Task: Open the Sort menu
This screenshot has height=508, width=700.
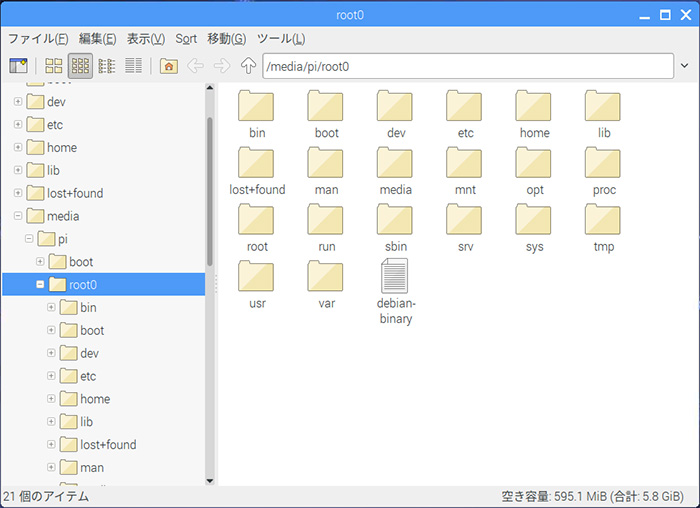Action: click(186, 39)
